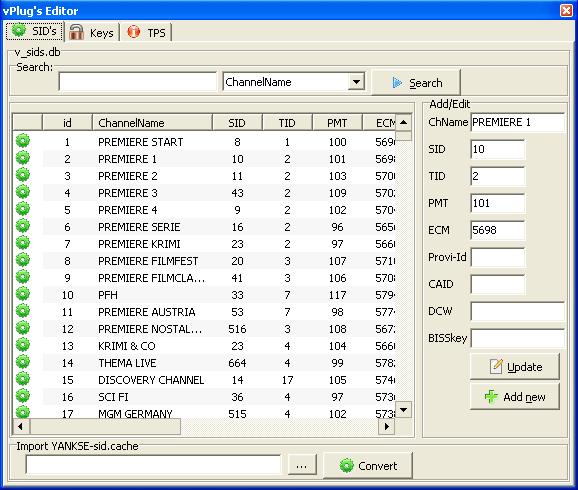Click the Provi-Id input field

click(x=498, y=257)
